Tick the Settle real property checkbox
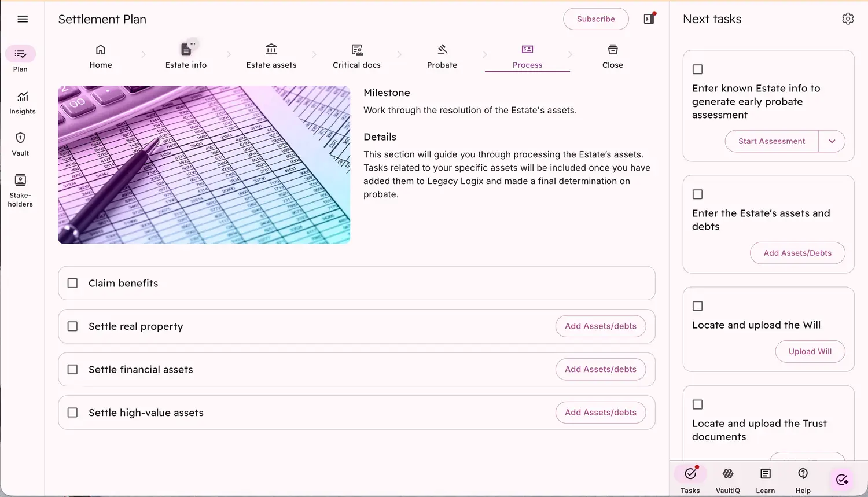 point(73,326)
